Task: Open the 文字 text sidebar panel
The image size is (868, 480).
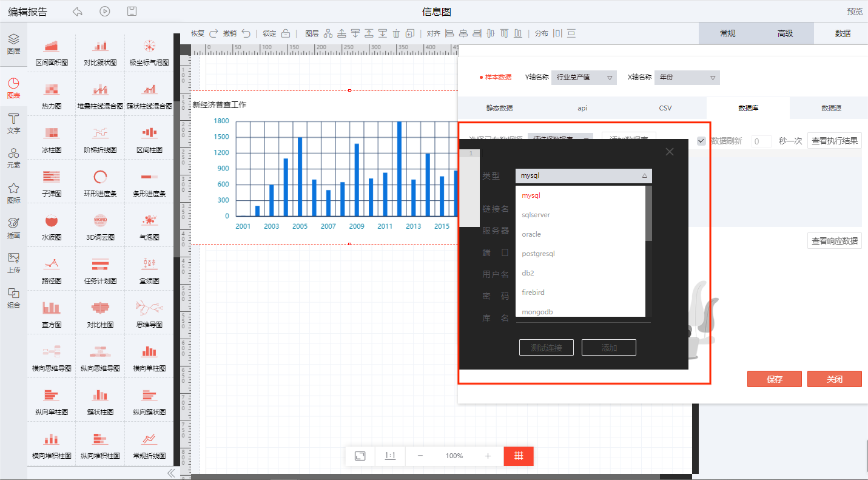Action: coord(13,123)
